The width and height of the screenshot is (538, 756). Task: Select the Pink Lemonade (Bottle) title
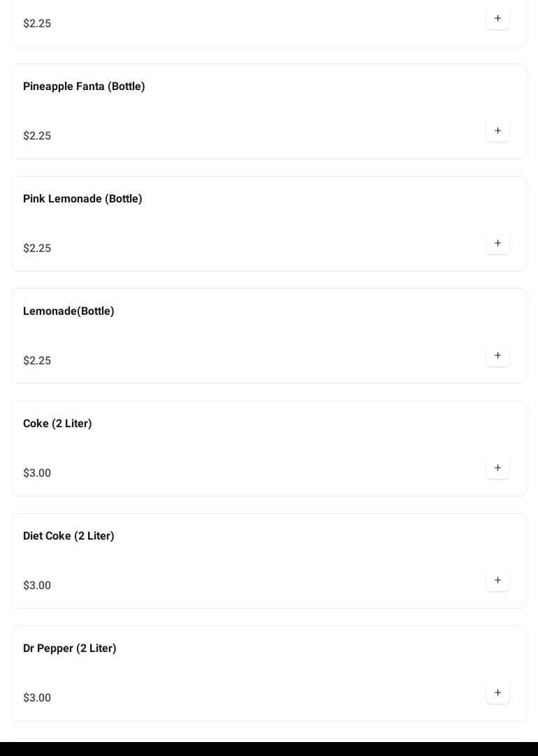pyautogui.click(x=82, y=199)
